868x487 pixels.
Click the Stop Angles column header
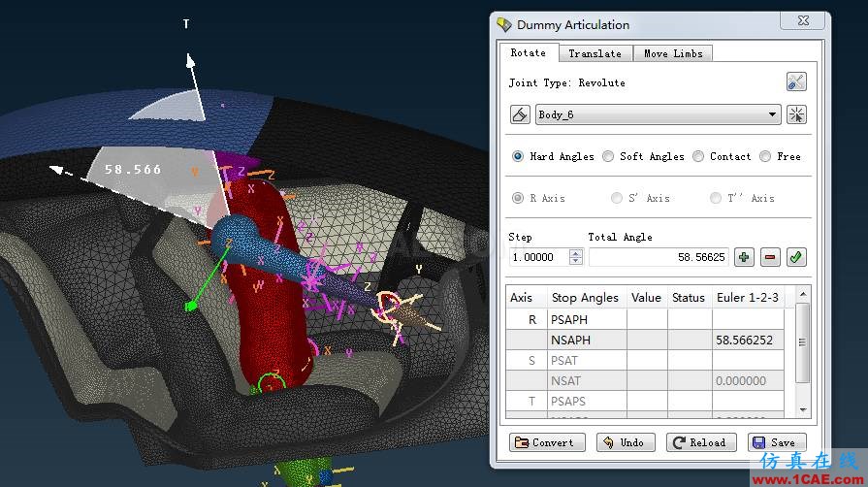585,298
